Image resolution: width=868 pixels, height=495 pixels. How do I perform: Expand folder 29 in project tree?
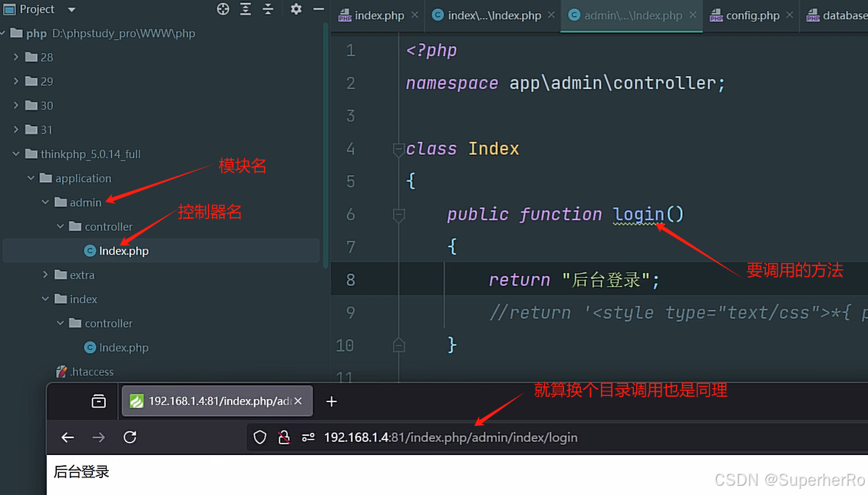pyautogui.click(x=16, y=81)
